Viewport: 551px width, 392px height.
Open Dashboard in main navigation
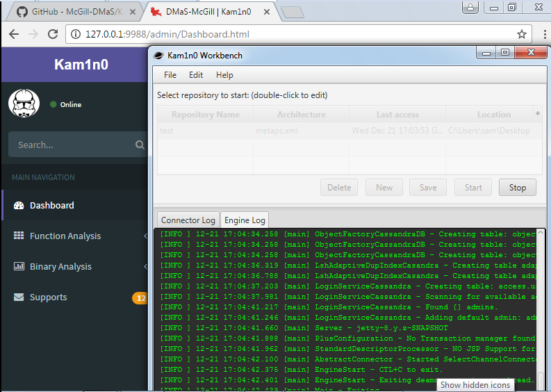pyautogui.click(x=75, y=205)
